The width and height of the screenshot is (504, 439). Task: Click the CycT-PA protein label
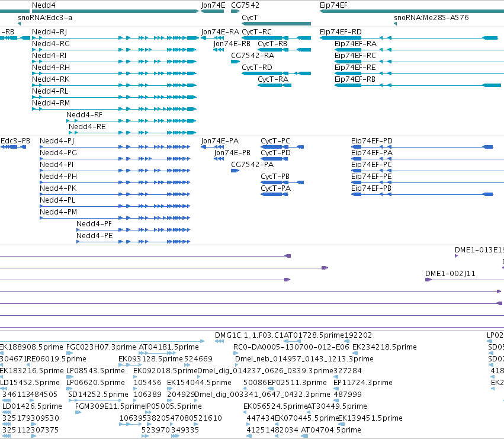point(276,188)
